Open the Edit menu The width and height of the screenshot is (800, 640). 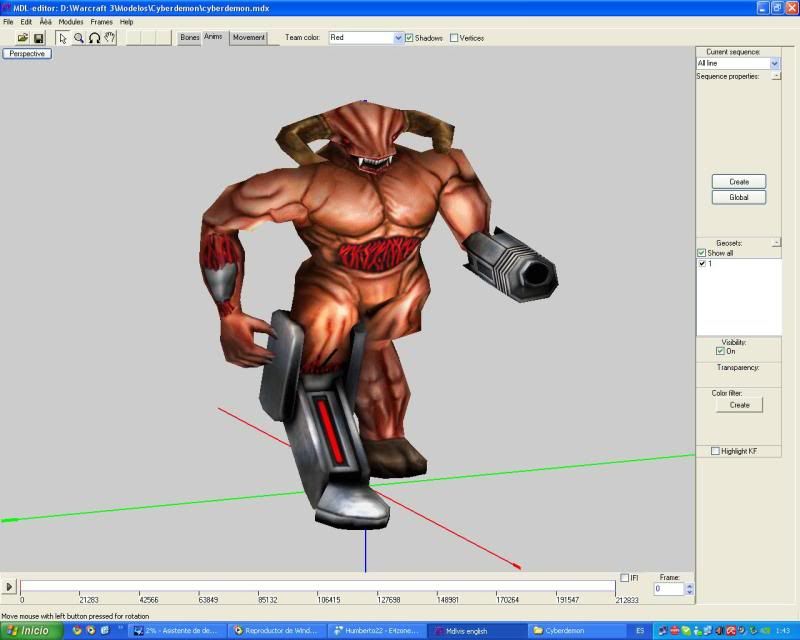(26, 22)
